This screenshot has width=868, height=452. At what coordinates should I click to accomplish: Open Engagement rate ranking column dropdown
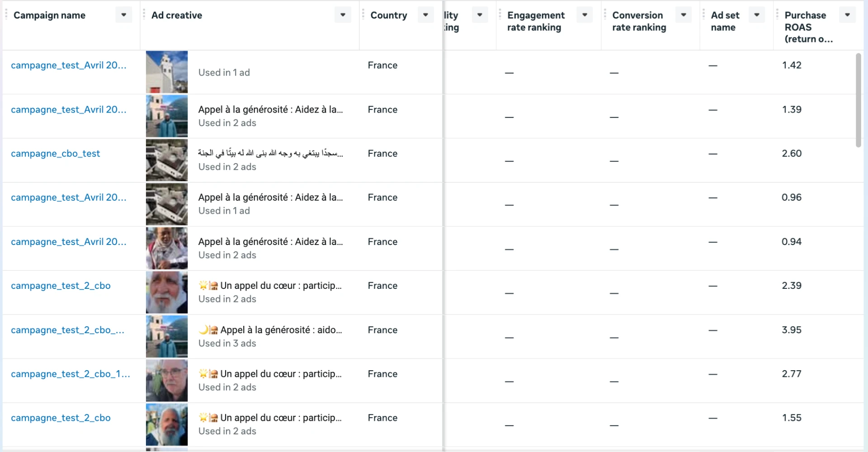coord(585,15)
